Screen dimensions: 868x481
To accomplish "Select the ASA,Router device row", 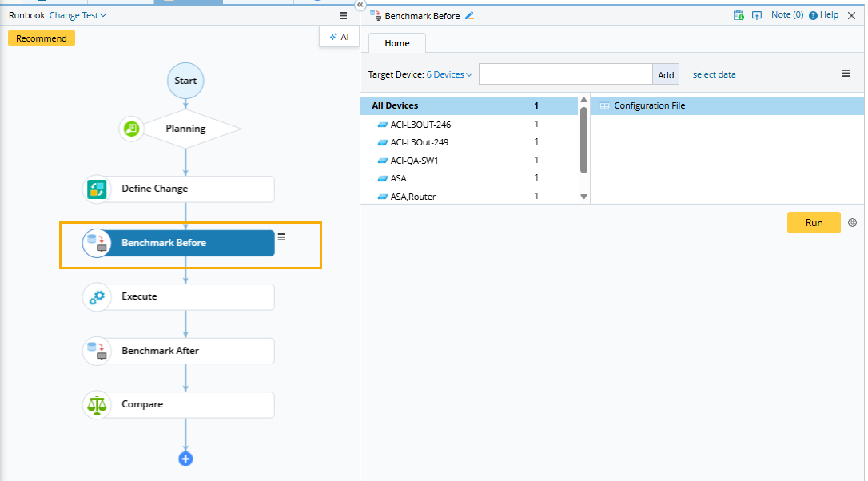I will pos(469,196).
